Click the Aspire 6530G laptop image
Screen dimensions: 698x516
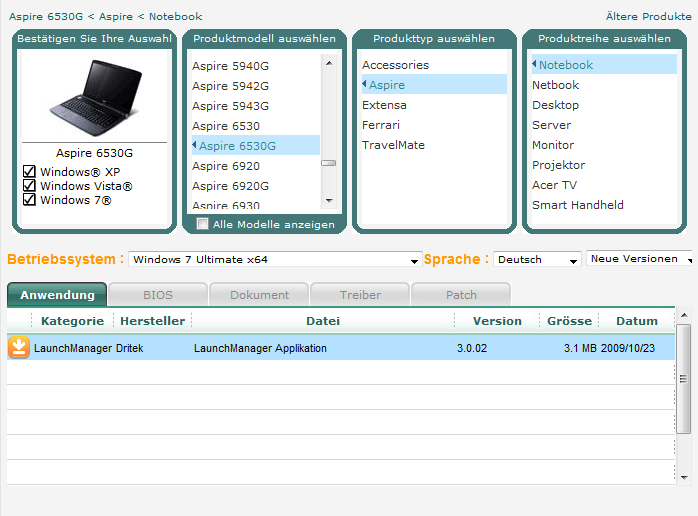[x=95, y=97]
